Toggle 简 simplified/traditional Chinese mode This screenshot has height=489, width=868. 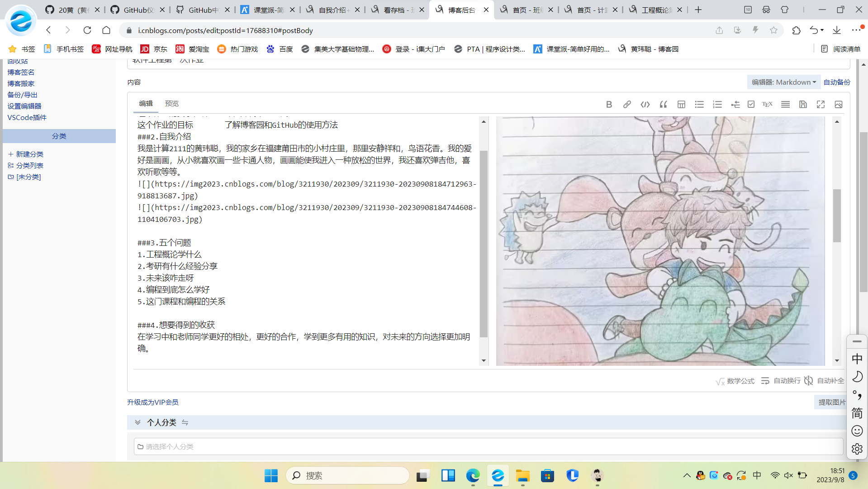[857, 413]
